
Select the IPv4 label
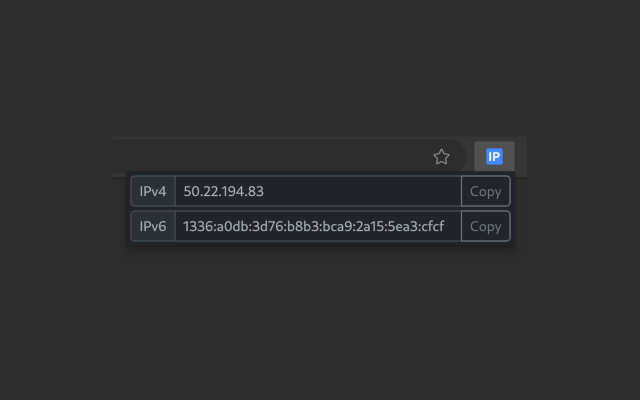153,191
